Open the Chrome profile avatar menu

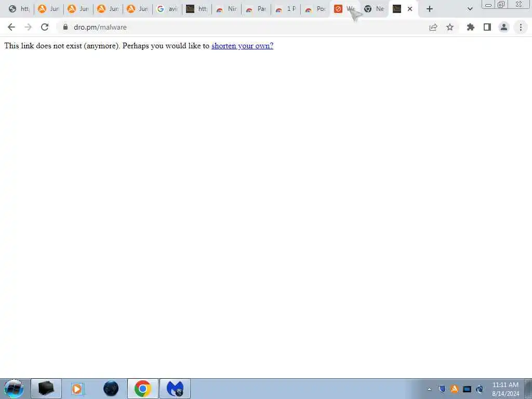click(x=504, y=27)
